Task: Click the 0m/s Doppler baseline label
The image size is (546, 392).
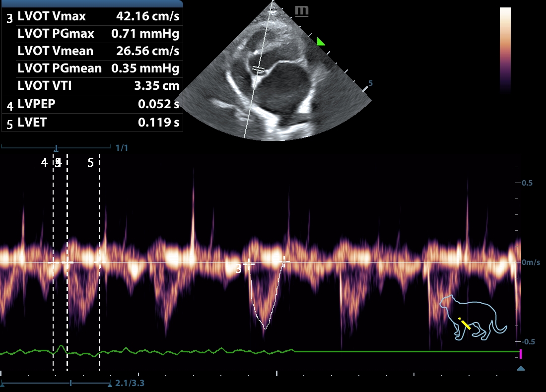Action: coord(531,262)
